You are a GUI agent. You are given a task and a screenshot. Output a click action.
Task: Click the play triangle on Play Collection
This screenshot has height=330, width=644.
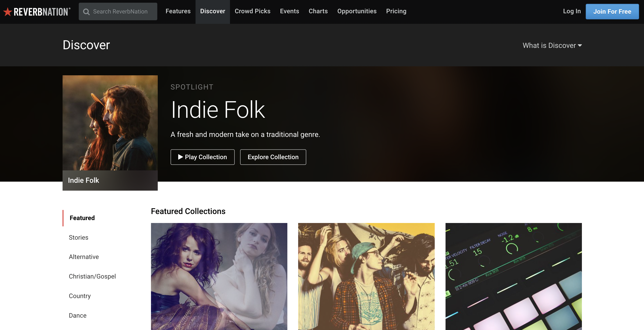[180, 157]
